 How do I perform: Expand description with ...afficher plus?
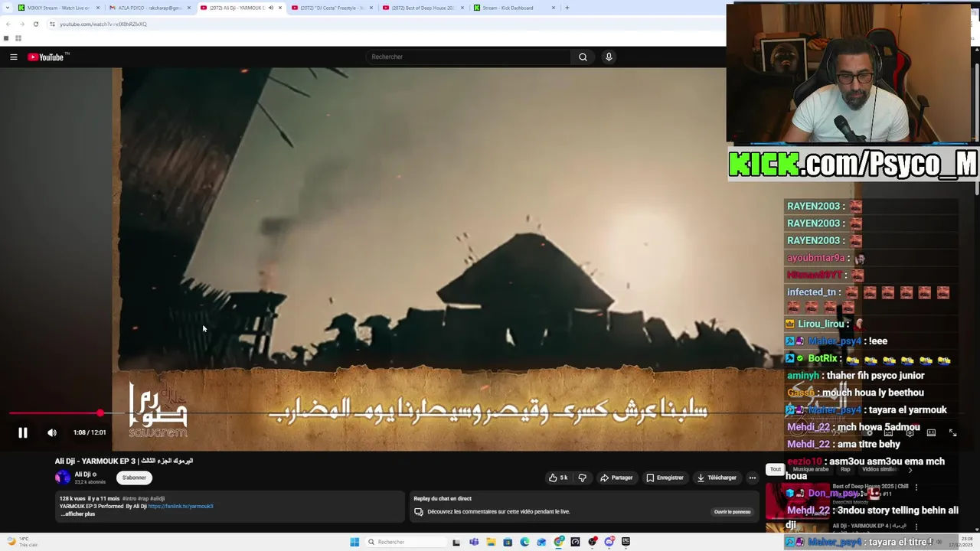coord(77,514)
